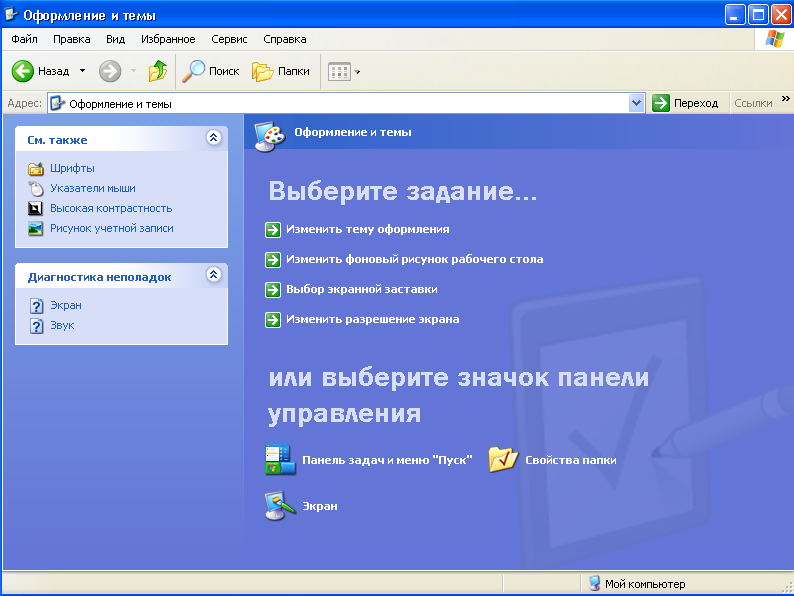Open Back button history dropdown arrow

coord(83,71)
